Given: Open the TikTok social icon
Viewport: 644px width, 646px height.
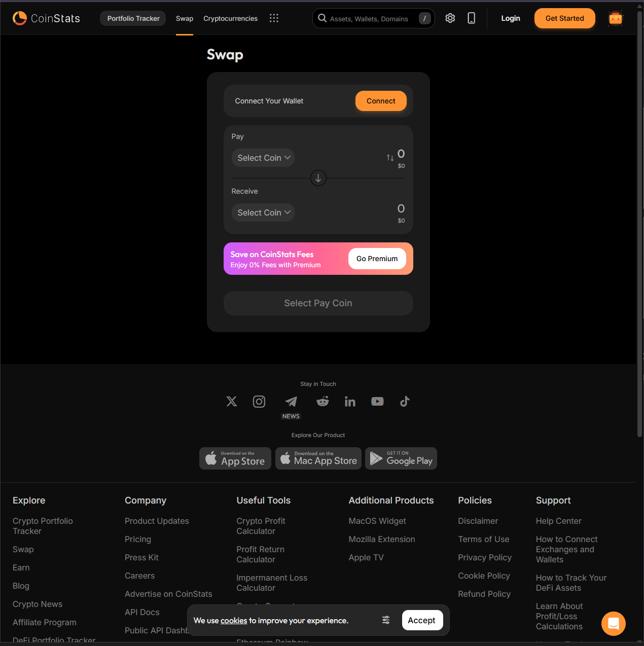Looking at the screenshot, I should 405,402.
